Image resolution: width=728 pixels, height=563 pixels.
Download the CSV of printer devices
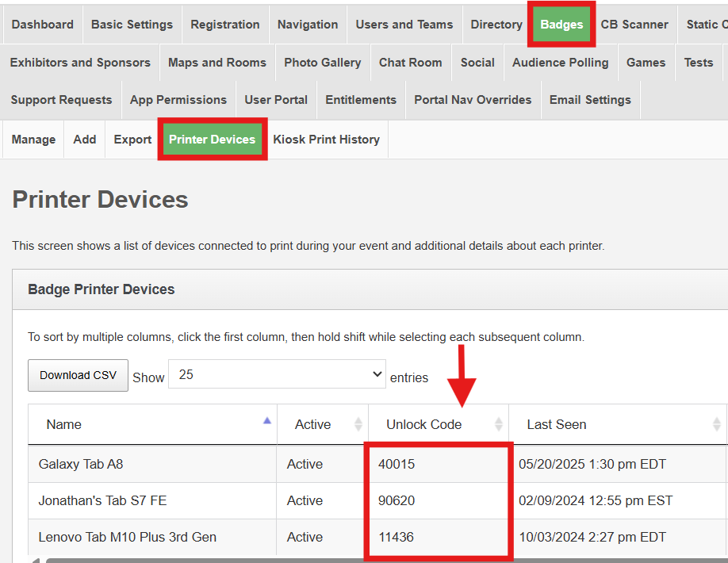point(78,375)
